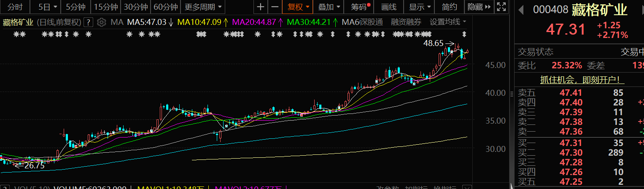This screenshot has height=189, width=644.
Task: Open the 叠加 overlay dropdown
Action: pyautogui.click(x=329, y=7)
